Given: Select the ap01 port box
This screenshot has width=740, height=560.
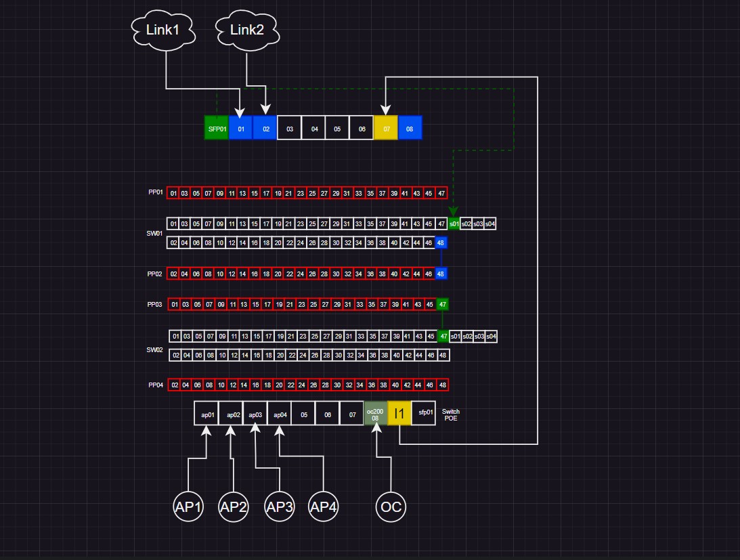Looking at the screenshot, I should [x=206, y=414].
